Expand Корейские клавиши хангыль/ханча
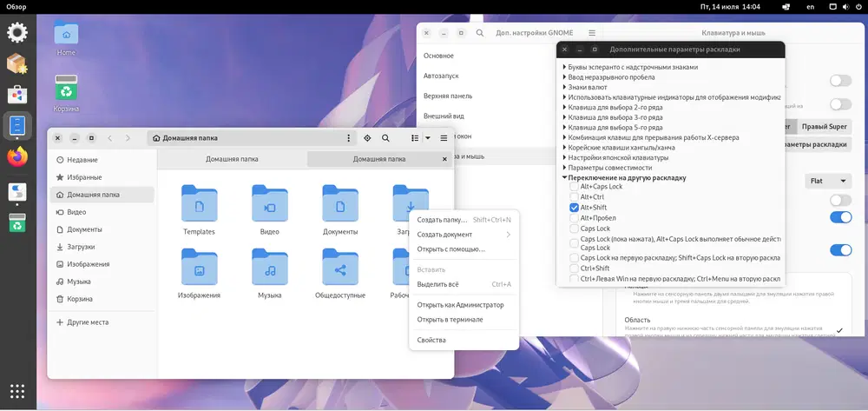The image size is (868, 411). point(564,148)
